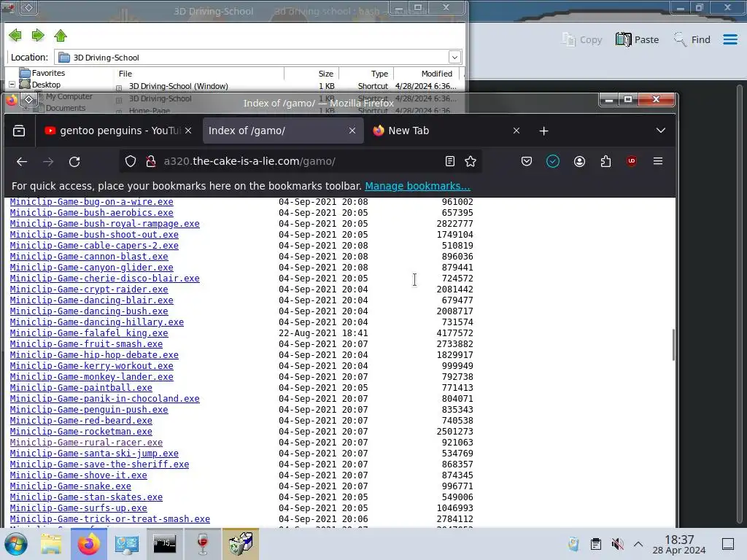Open the Extensions puzzle piece icon
The width and height of the screenshot is (747, 560).
605,161
